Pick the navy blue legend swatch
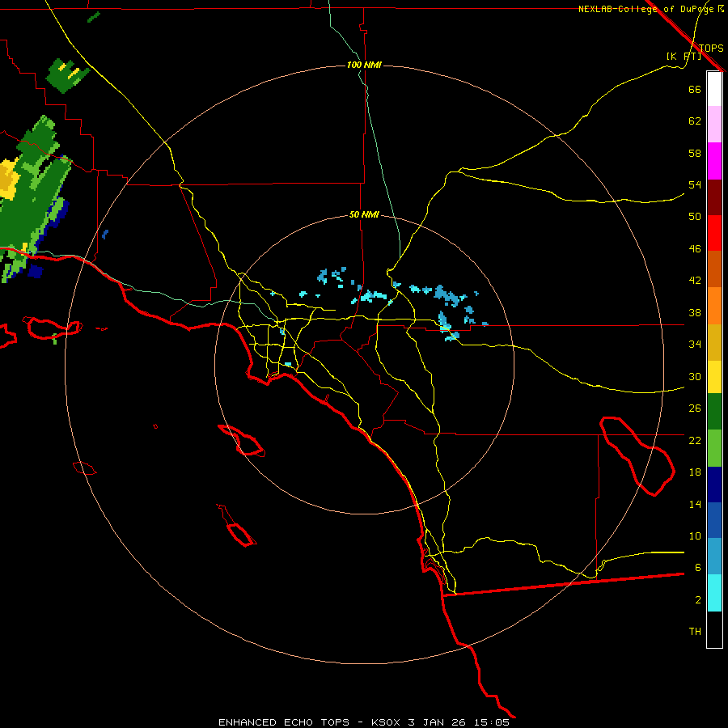728x728 pixels. coord(714,485)
